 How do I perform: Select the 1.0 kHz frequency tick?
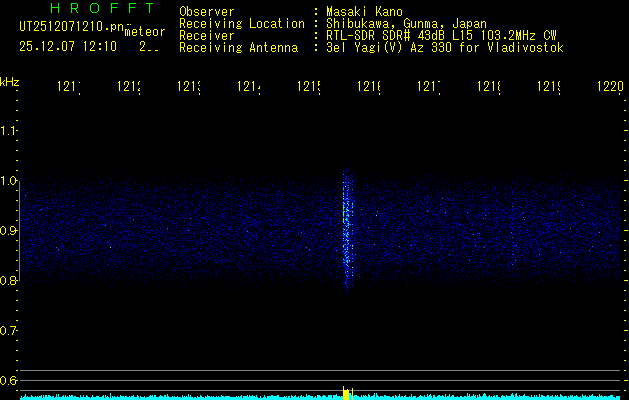(x=9, y=181)
